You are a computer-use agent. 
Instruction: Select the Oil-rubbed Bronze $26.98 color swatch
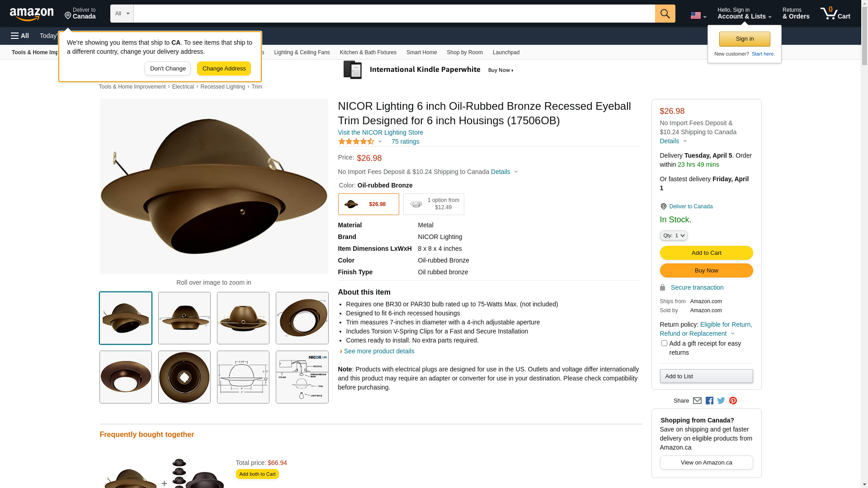[368, 204]
